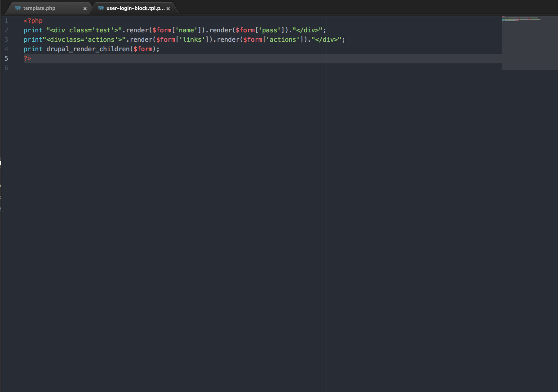Click line number 6 in the gutter
The width and height of the screenshot is (558, 392).
(x=6, y=68)
